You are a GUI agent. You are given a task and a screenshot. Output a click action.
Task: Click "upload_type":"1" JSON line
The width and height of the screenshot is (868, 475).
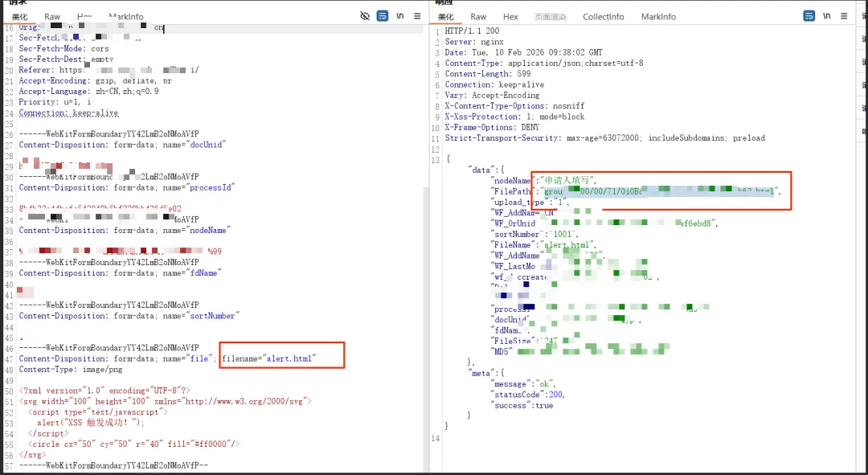coord(530,202)
